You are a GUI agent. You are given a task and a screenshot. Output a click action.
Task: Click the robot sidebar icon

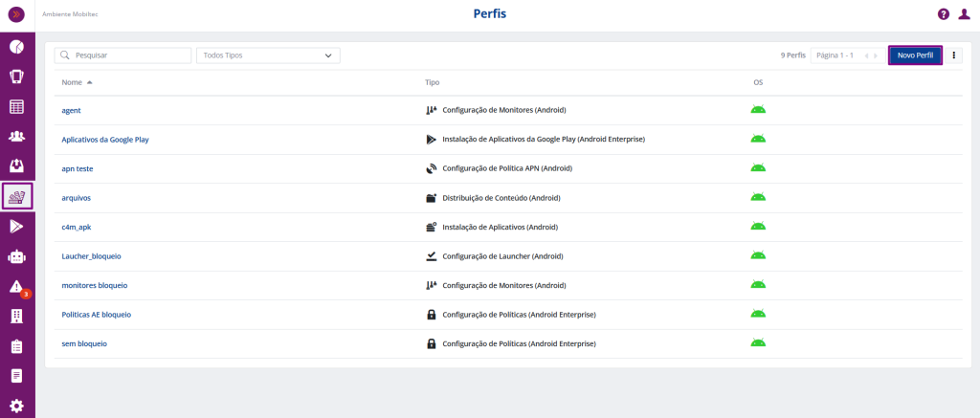coord(16,256)
